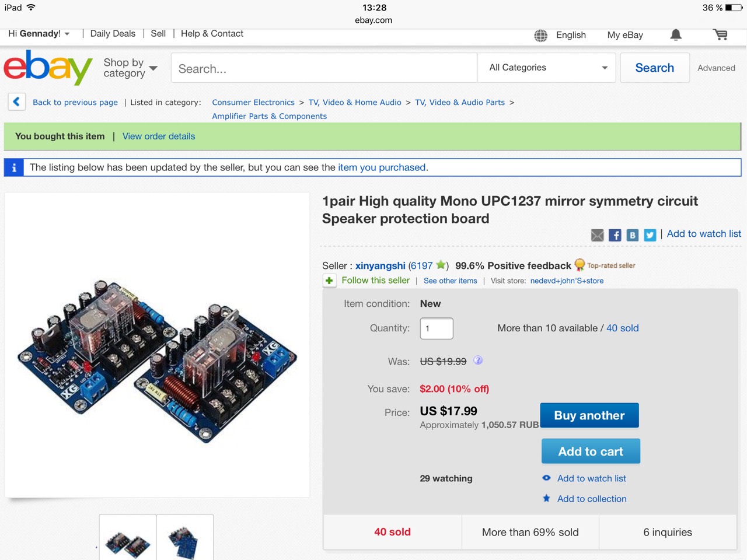Viewport: 747px width, 560px height.
Task: Open Daily Deals menu item
Action: [113, 34]
